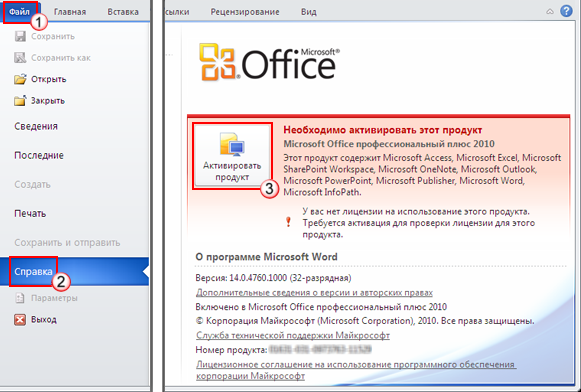The height and width of the screenshot is (392, 581).
Task: Click the О программе Microsoft Word heading
Action: click(266, 257)
